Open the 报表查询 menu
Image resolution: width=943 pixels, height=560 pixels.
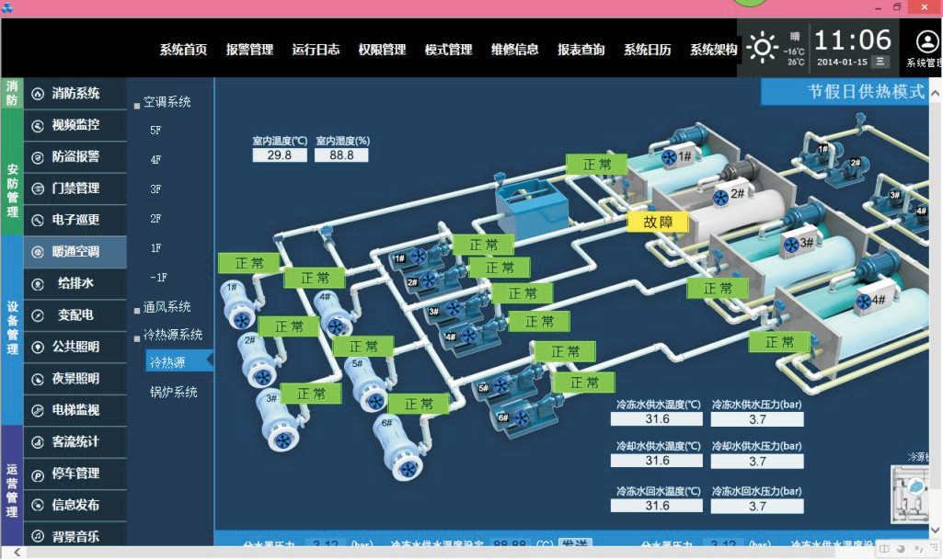point(581,50)
